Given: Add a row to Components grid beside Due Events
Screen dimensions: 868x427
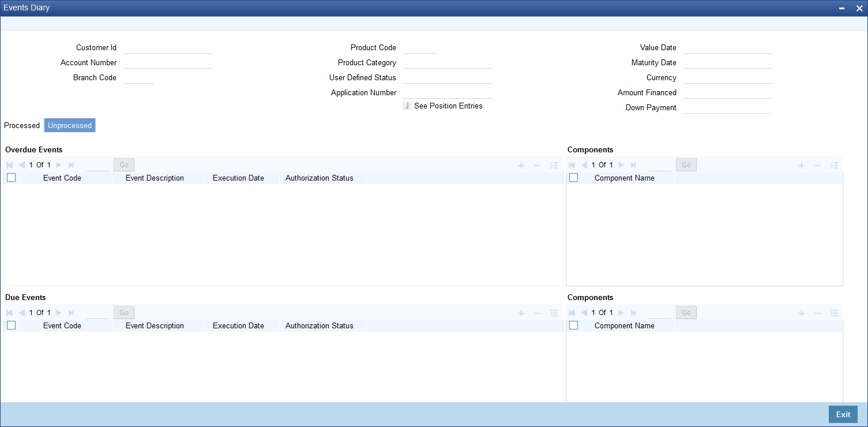Looking at the screenshot, I should coord(802,313).
